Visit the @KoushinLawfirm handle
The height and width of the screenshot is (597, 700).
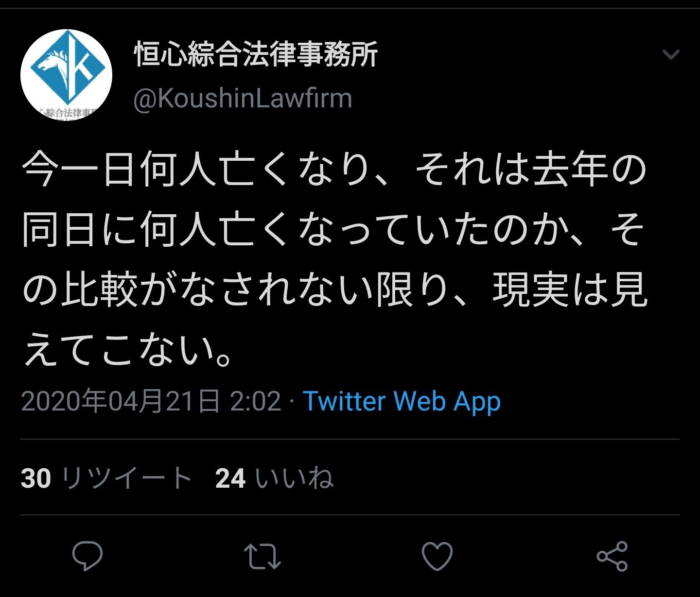click(x=243, y=99)
